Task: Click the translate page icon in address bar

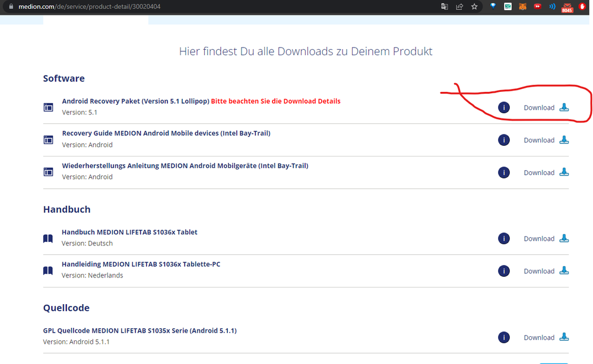Action: coord(445,7)
